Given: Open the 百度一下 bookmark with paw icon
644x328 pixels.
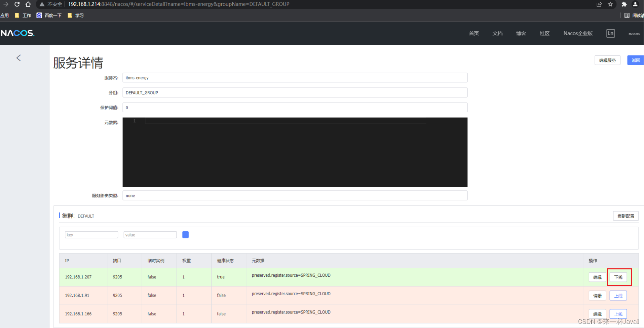Looking at the screenshot, I should click(49, 15).
